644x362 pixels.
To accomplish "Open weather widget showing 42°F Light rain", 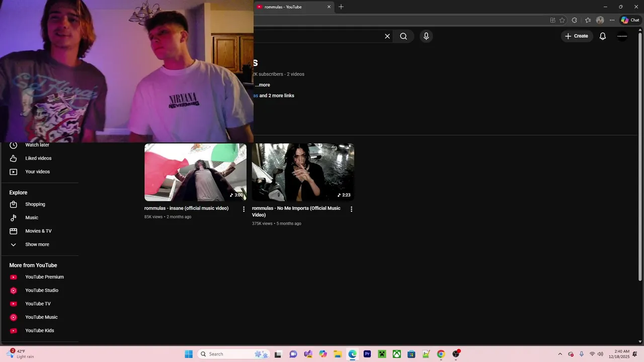I will (x=20, y=354).
